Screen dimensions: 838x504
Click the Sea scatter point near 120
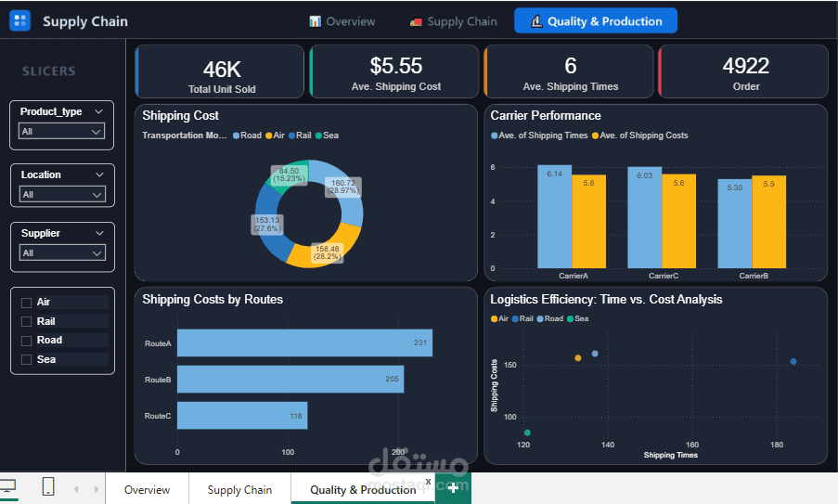click(527, 433)
